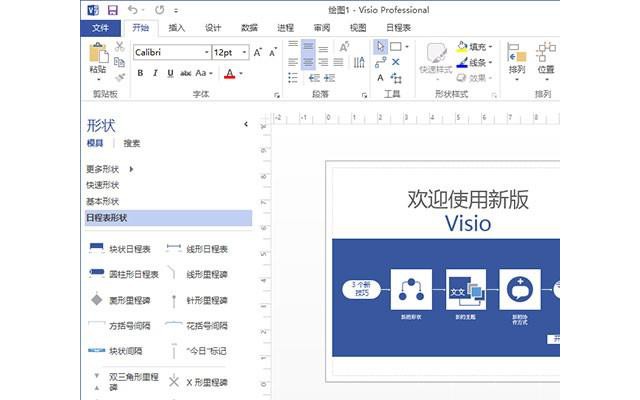Screen dimensions: 640x400
Task: Click the red font color A swatch
Action: [x=230, y=74]
